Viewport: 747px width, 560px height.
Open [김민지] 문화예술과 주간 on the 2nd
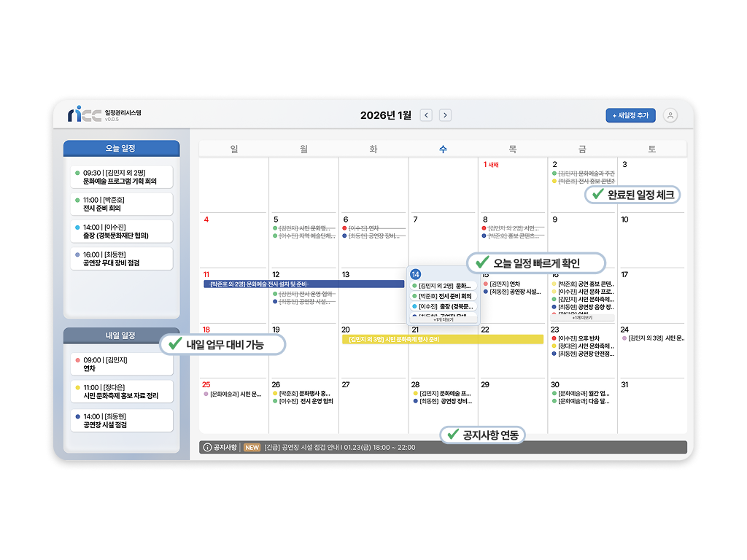[583, 174]
